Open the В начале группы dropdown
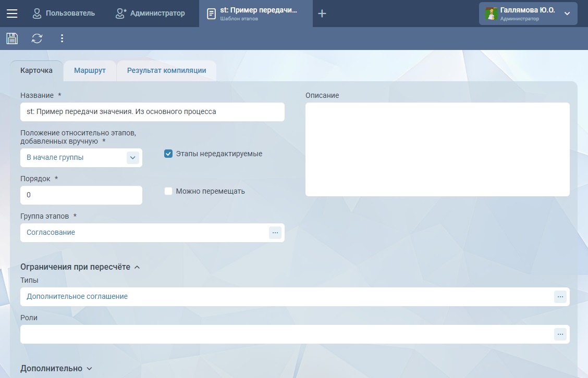The height and width of the screenshot is (378, 588). [133, 158]
